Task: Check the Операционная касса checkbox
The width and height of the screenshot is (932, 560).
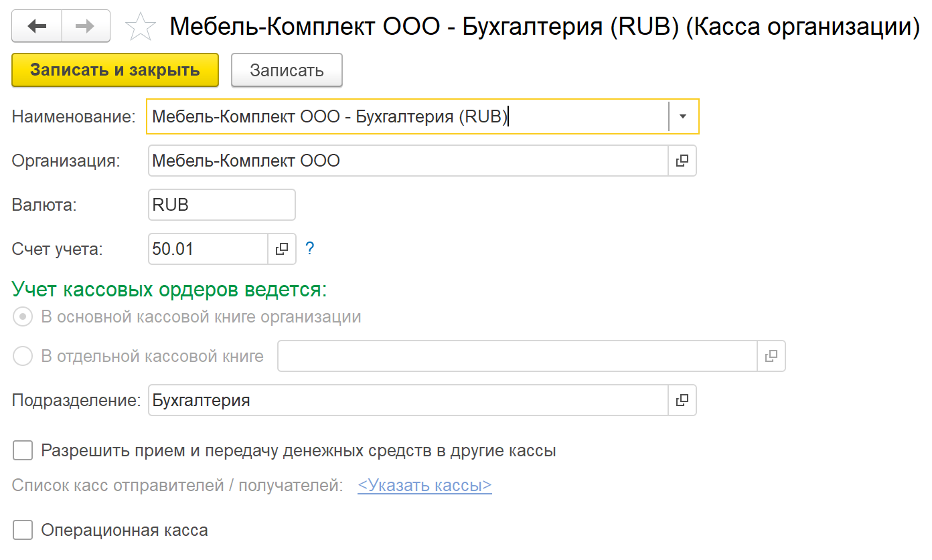Action: 23,531
